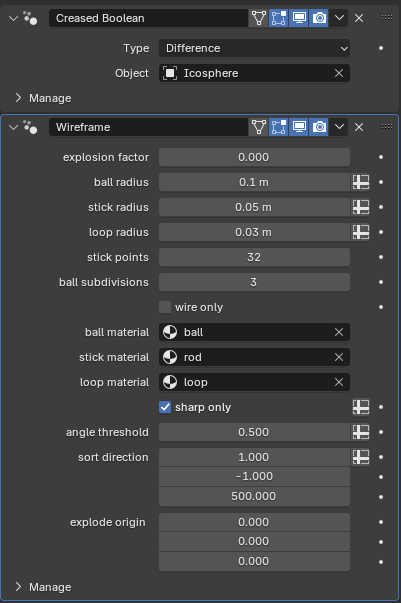This screenshot has height=603, width=401.
Task: Collapse the Wireframe modifier panel
Action: pyautogui.click(x=13, y=127)
